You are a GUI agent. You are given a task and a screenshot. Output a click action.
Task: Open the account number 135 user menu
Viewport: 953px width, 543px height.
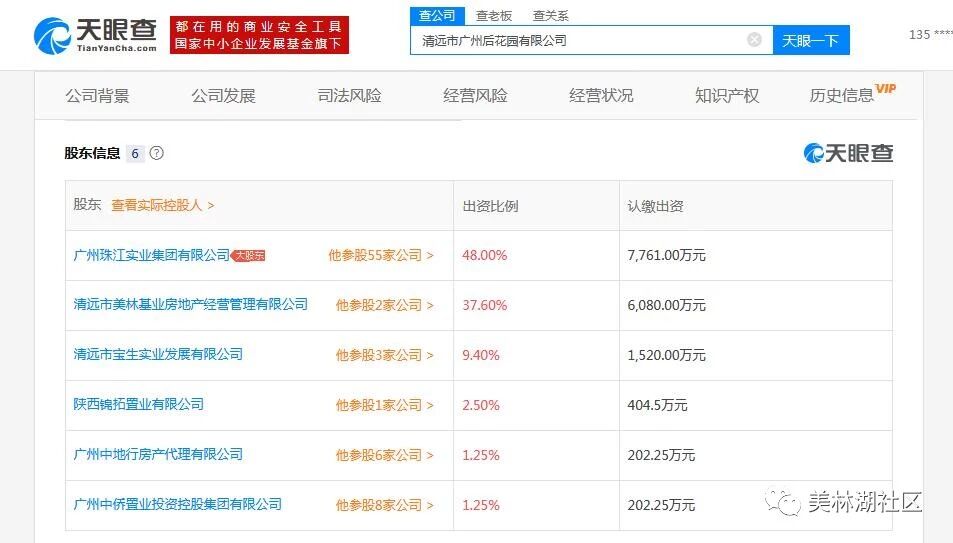(x=931, y=35)
